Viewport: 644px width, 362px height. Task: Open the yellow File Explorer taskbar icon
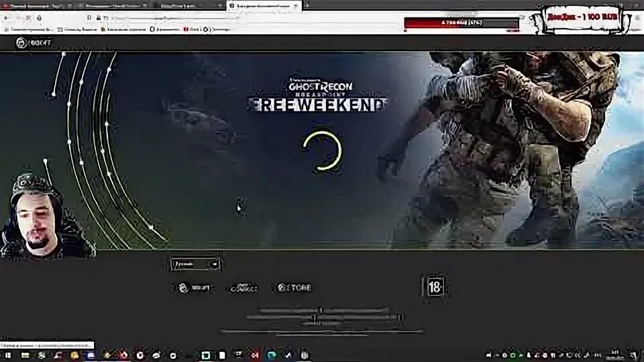[25, 355]
